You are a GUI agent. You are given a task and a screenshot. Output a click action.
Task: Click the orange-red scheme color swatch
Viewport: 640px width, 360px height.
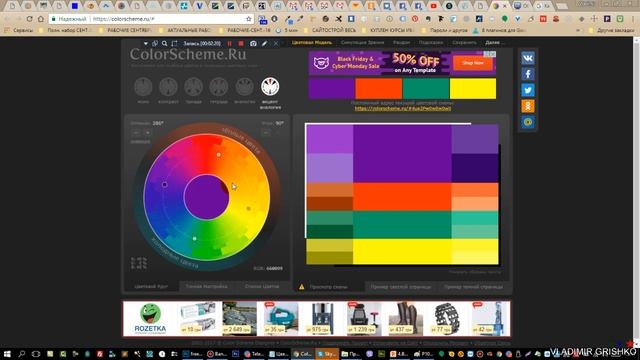click(x=378, y=89)
